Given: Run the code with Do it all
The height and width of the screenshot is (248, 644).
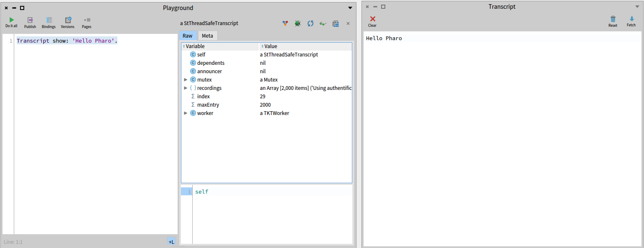Looking at the screenshot, I should pos(11,22).
